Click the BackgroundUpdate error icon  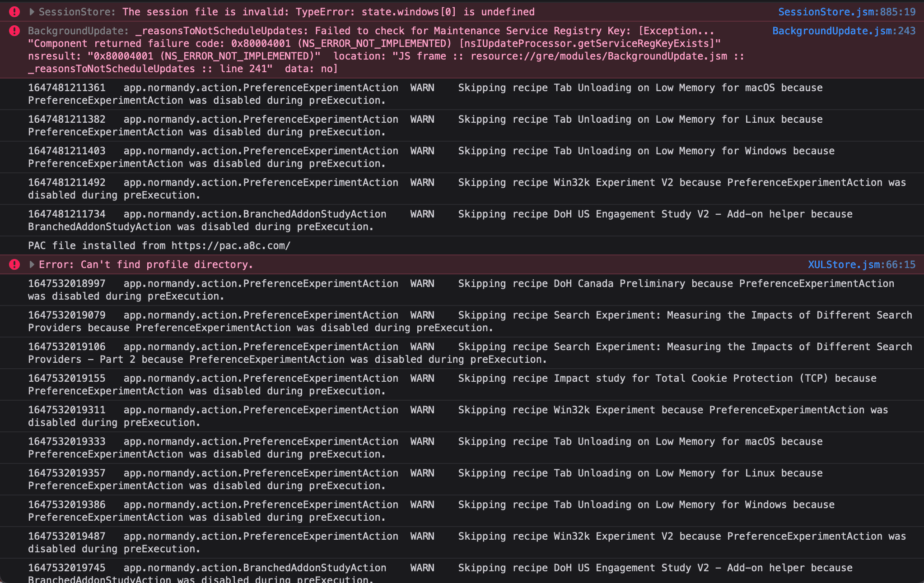pos(14,31)
